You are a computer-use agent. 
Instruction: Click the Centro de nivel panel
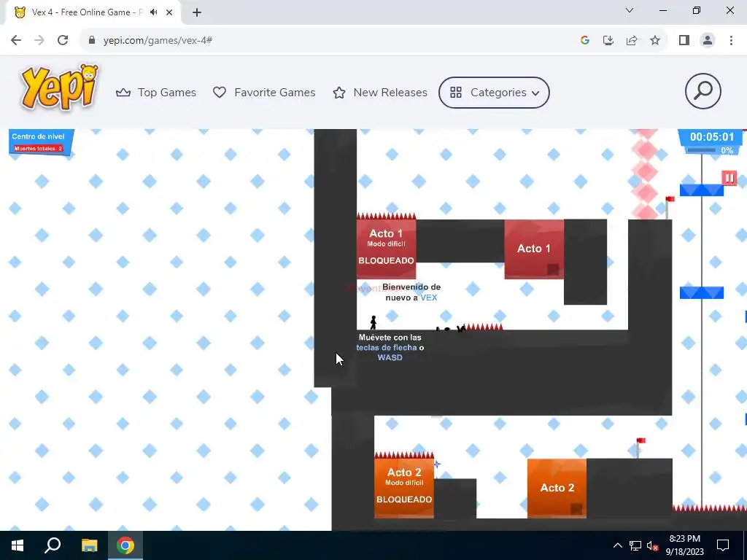pos(41,142)
